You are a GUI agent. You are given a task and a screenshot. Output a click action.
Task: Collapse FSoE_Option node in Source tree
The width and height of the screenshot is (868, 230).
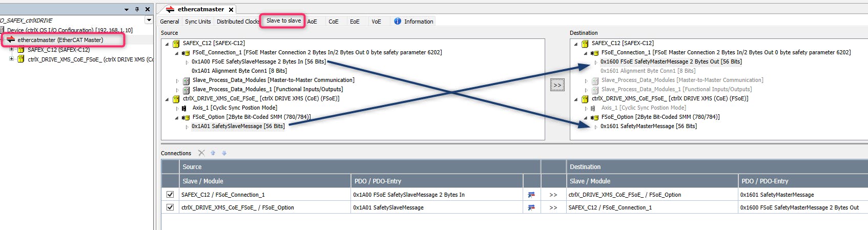[x=177, y=117]
